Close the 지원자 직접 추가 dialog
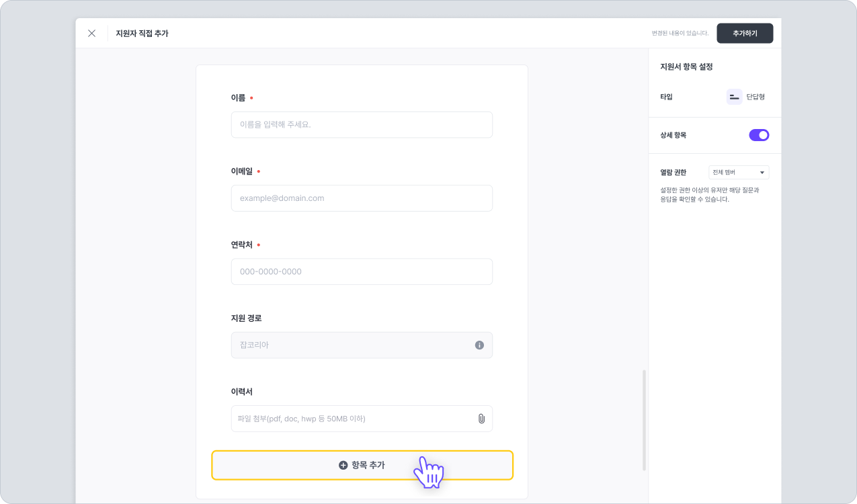The image size is (857, 504). pyautogui.click(x=92, y=33)
